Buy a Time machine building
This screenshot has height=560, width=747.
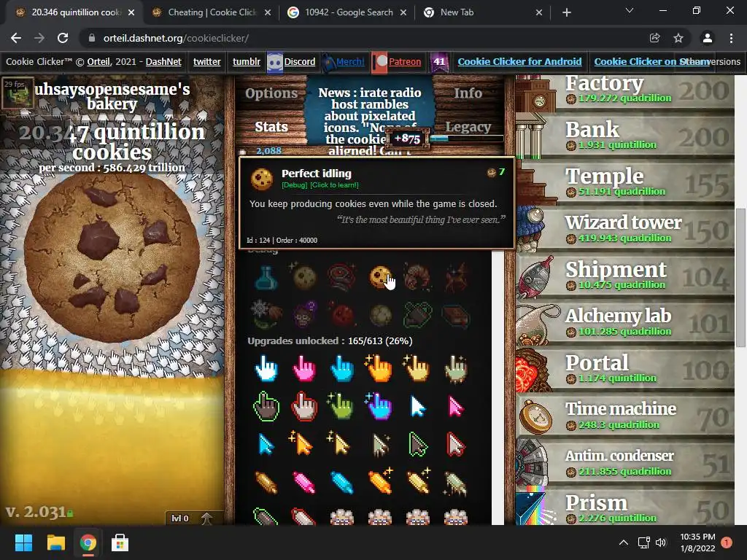point(625,416)
